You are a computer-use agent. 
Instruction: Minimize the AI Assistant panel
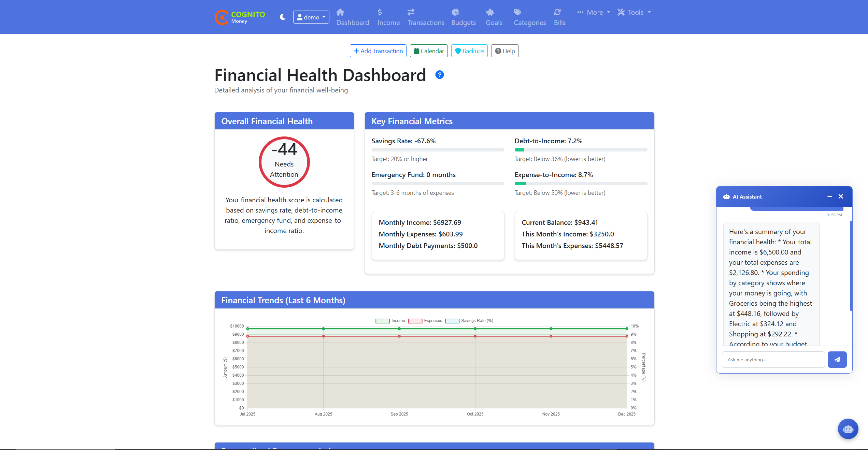pyautogui.click(x=830, y=197)
